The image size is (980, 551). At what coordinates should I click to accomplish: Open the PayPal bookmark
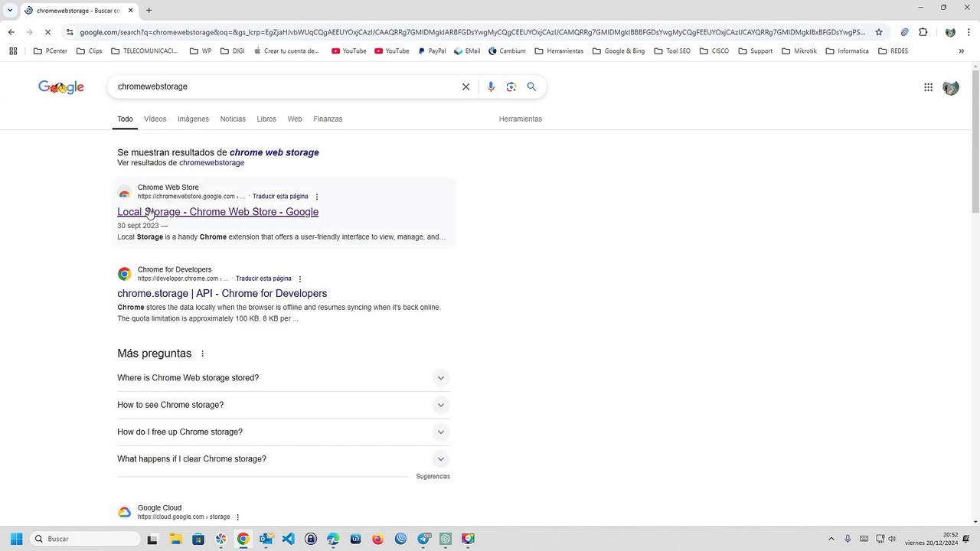click(432, 51)
